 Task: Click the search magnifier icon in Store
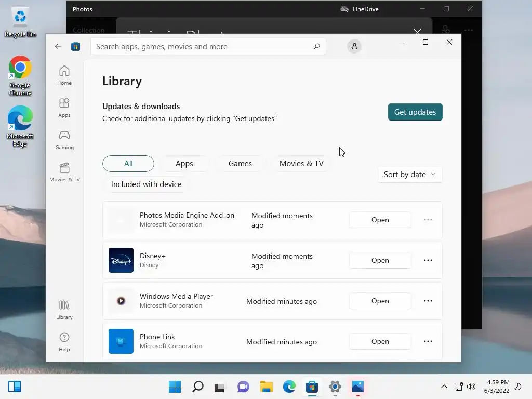[x=317, y=46]
